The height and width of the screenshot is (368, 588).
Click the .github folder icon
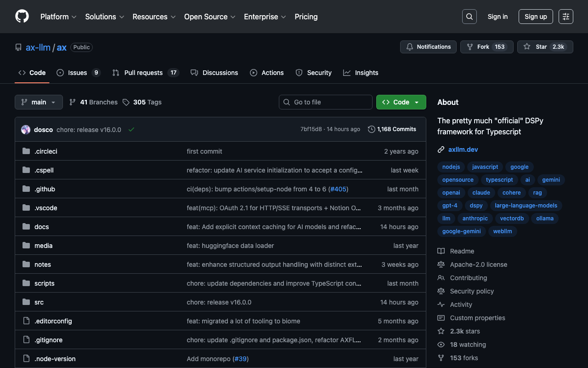(26, 189)
